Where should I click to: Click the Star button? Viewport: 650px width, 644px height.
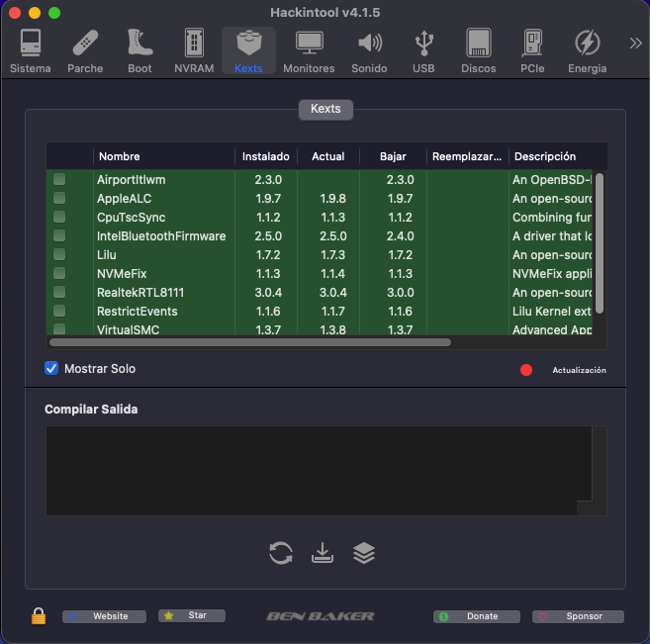(x=192, y=615)
